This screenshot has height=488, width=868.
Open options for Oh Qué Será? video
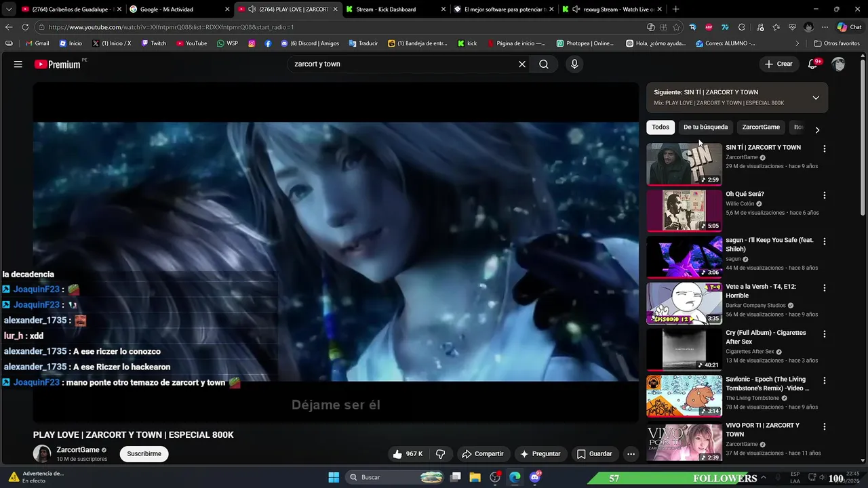tap(825, 195)
